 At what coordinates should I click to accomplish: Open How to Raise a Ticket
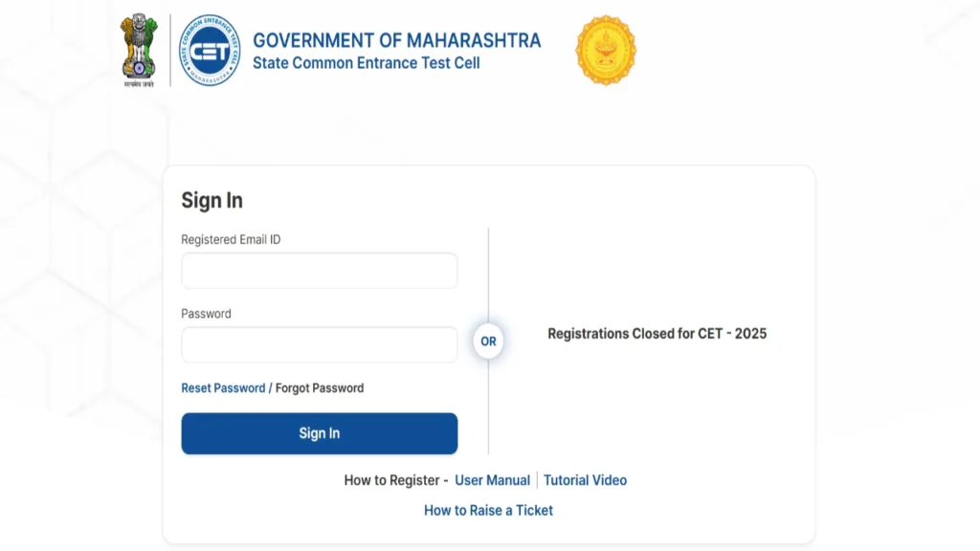click(488, 510)
